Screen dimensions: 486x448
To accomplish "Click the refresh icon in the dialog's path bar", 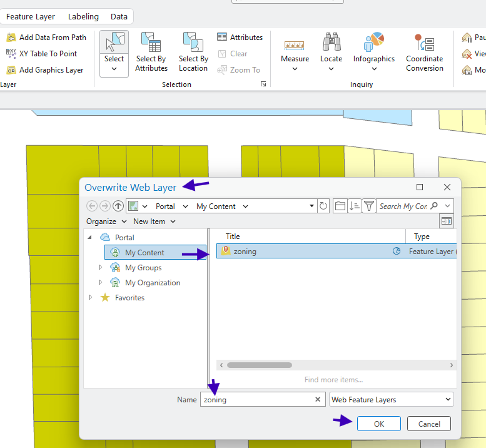I will pos(323,206).
